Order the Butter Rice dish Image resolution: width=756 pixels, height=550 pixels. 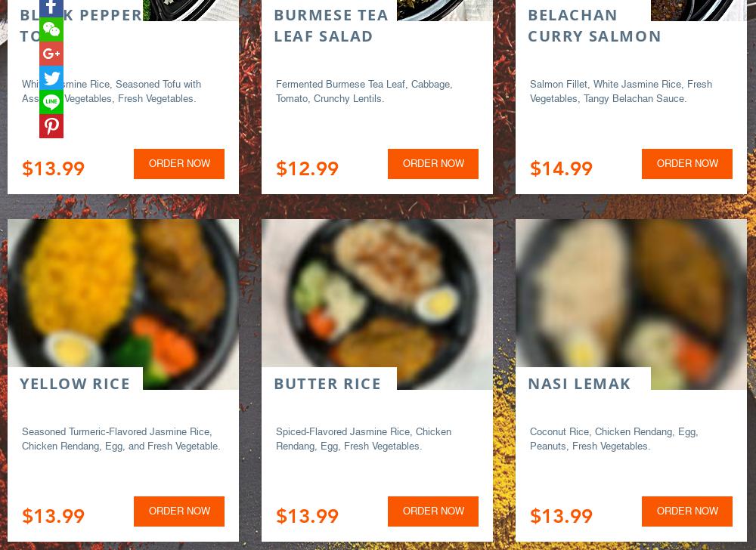[x=433, y=511]
